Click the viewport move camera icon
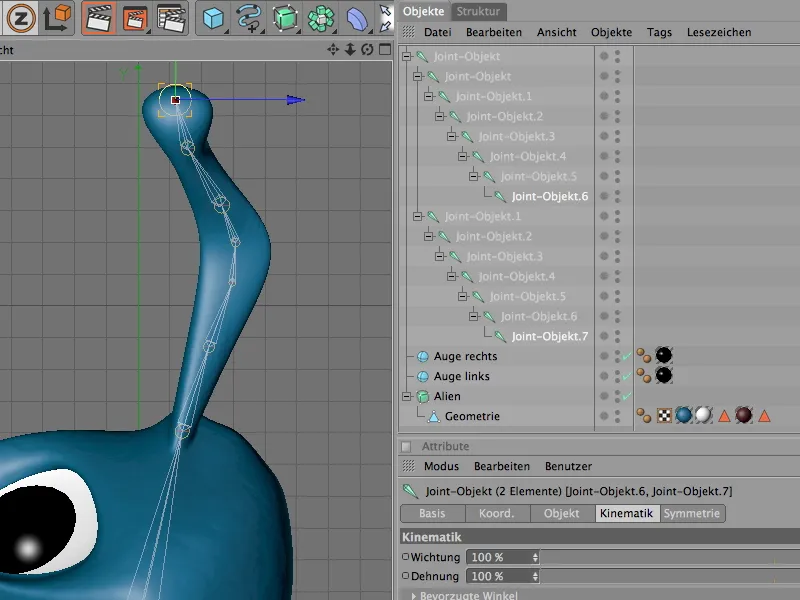The image size is (800, 600). (x=333, y=49)
